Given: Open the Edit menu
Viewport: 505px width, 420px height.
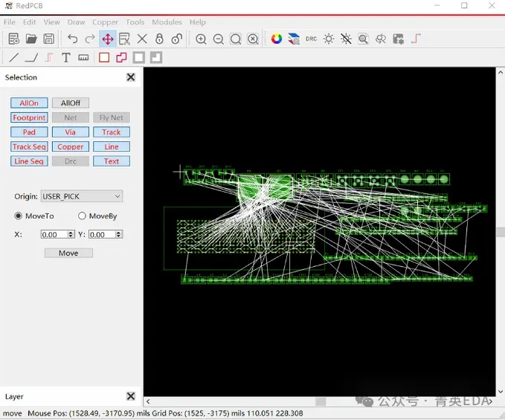Looking at the screenshot, I should click(x=29, y=22).
